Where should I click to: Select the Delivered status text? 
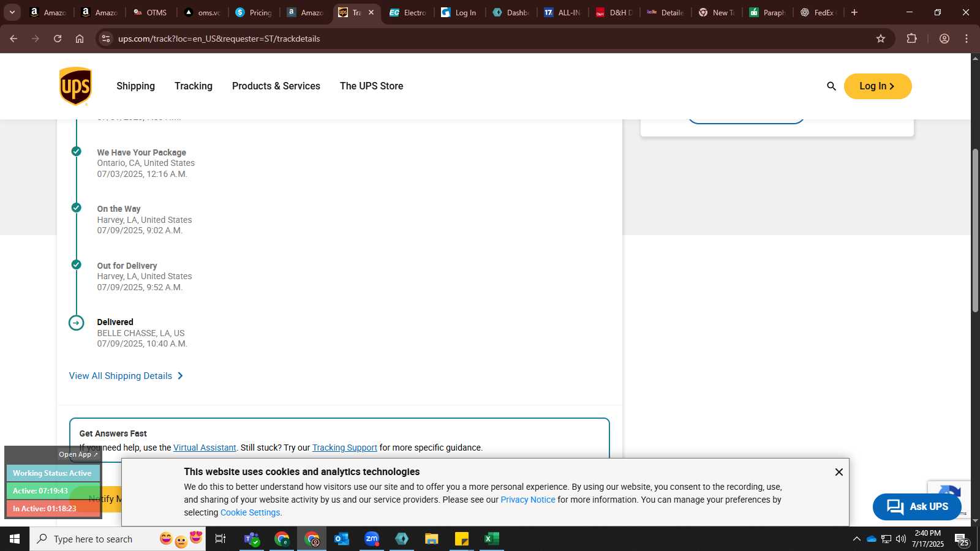[115, 323]
